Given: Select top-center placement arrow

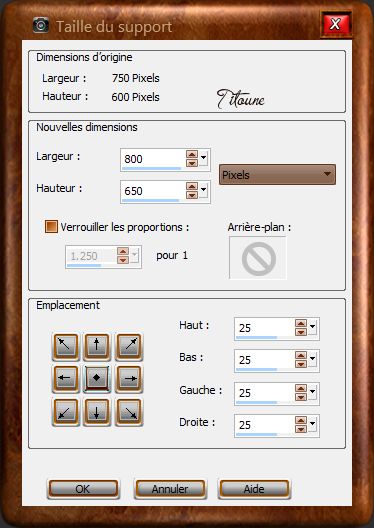Looking at the screenshot, I should [97, 346].
